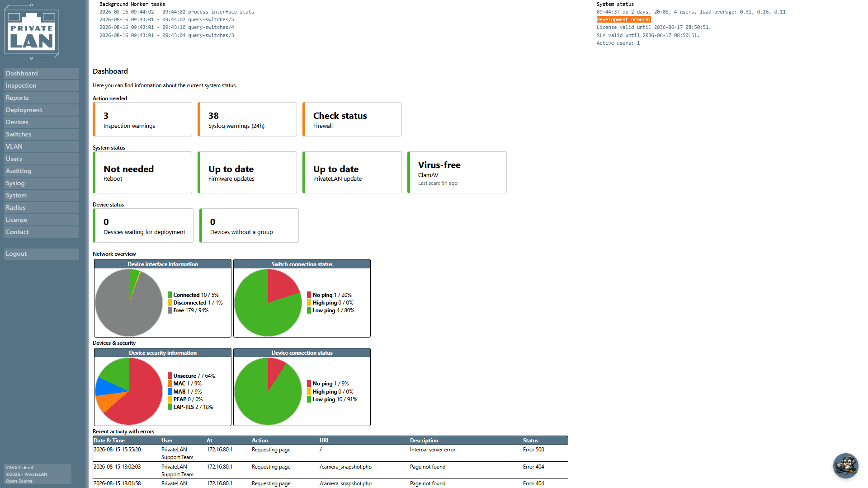This screenshot has width=868, height=488.
Task: Click red No ping 1 / 20% swatch
Action: tap(309, 295)
